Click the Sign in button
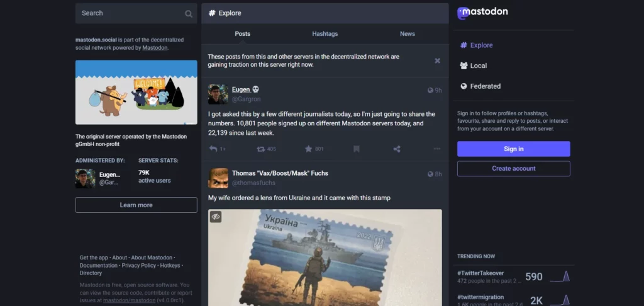 coord(513,149)
